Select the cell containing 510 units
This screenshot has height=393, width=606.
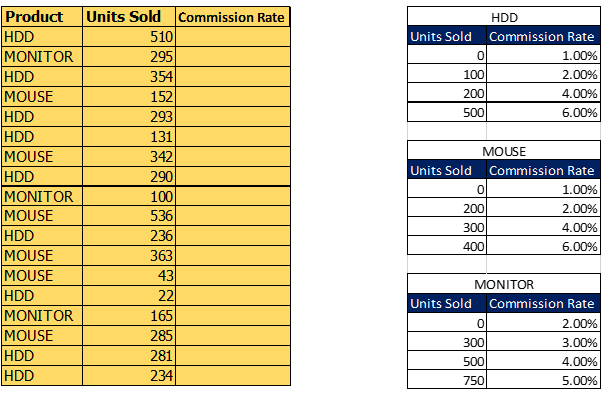click(129, 37)
